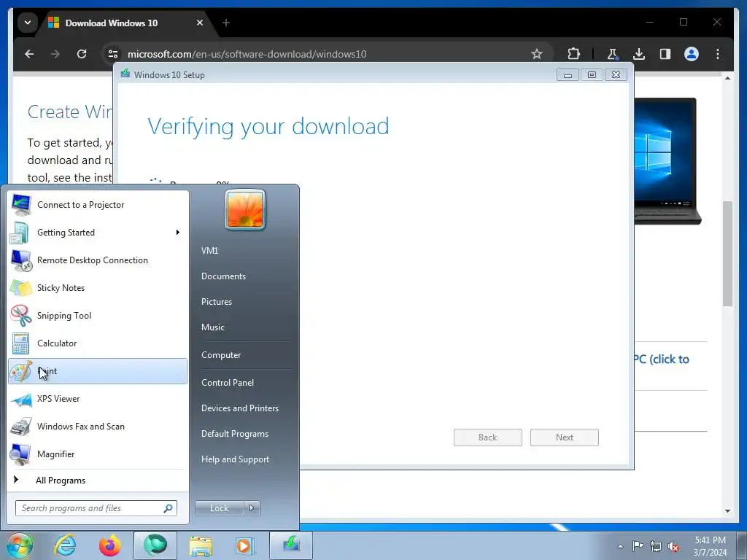Launch Windows Fax and Scan
The height and width of the screenshot is (560, 747).
pos(98,426)
